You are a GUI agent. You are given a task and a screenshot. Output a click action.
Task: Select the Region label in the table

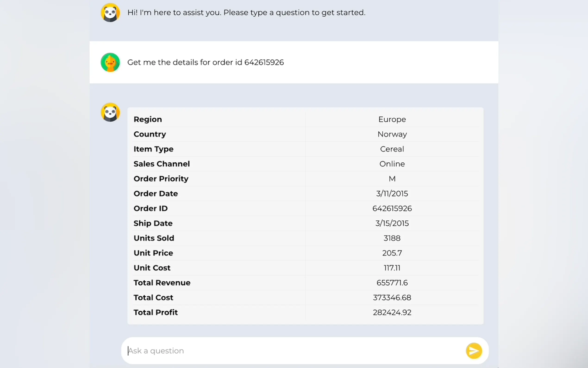point(147,119)
